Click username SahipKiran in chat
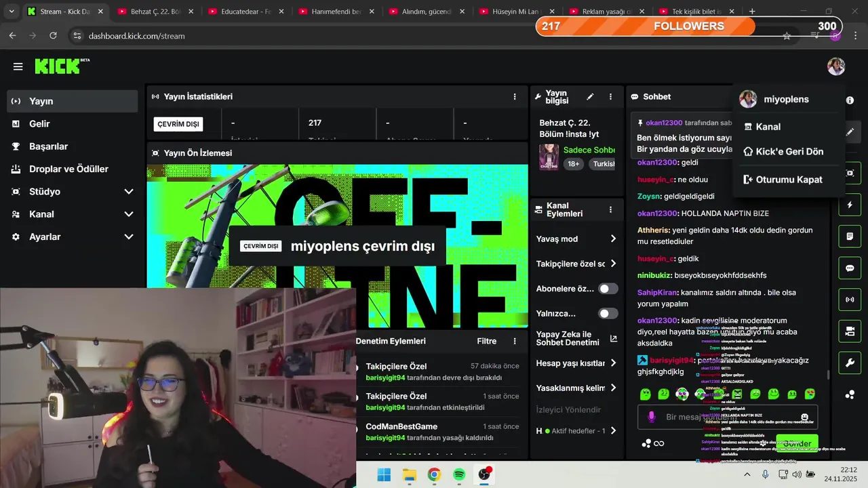The image size is (868, 488). (657, 292)
